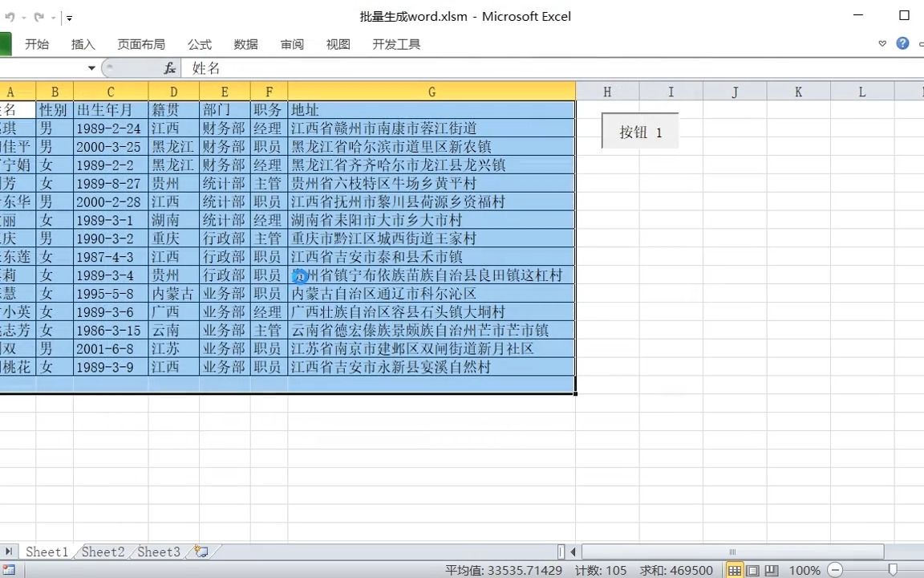Select column H header
924x578 pixels.
click(606, 91)
